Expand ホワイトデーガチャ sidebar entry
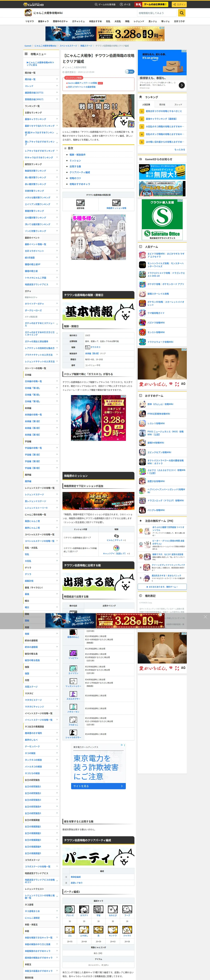The height and width of the screenshot is (980, 210). (x=41, y=304)
